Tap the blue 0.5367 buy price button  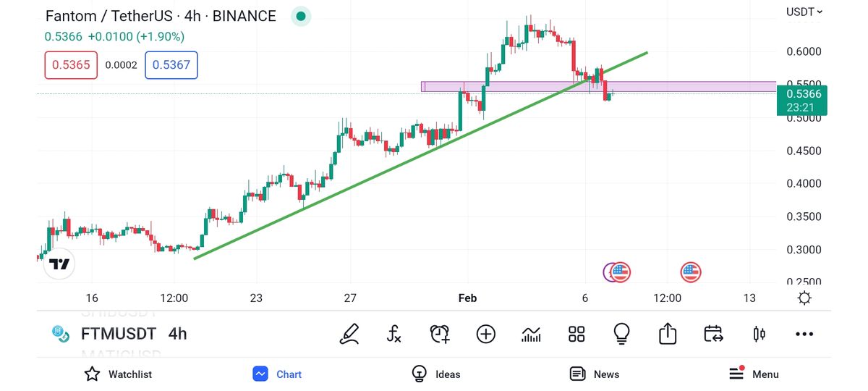[x=171, y=65]
